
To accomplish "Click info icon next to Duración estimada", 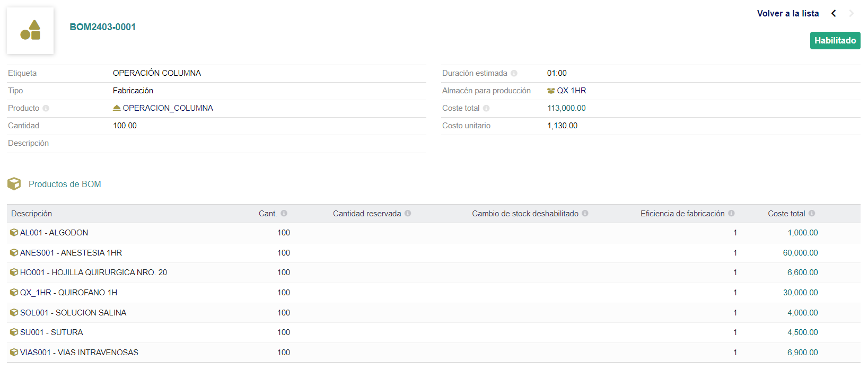I will pyautogui.click(x=514, y=73).
